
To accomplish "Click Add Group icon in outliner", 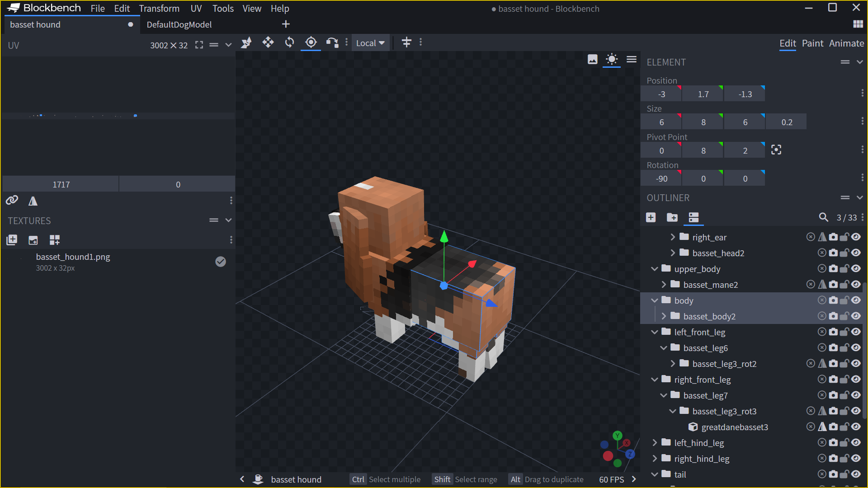I will tap(672, 218).
